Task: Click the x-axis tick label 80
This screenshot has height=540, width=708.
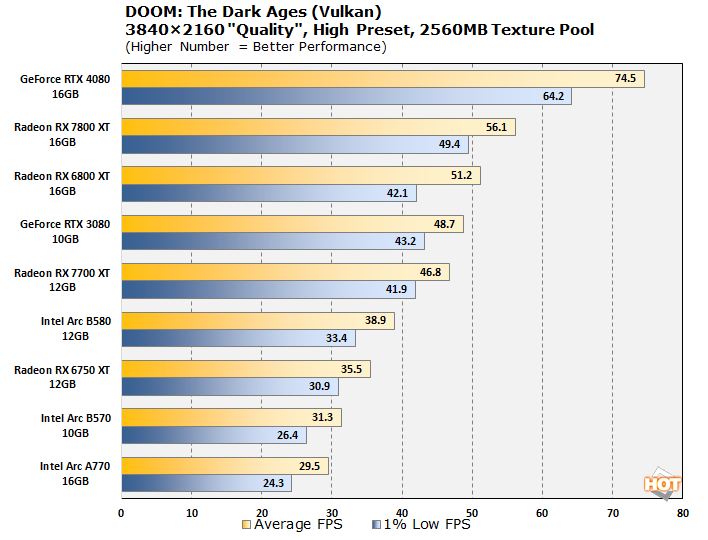Action: pyautogui.click(x=683, y=513)
